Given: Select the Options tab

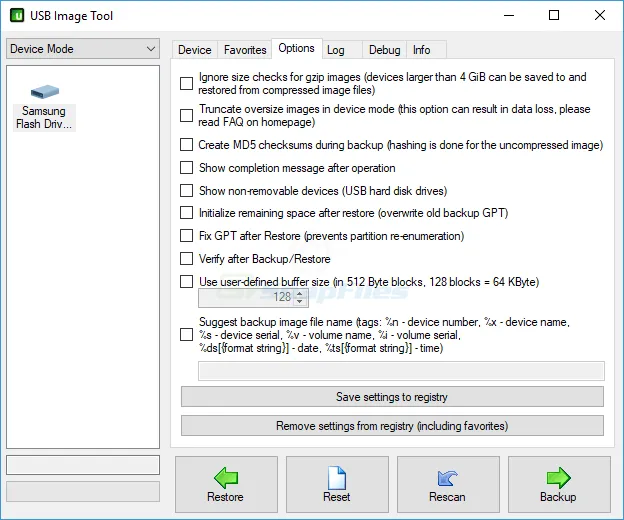Looking at the screenshot, I should (296, 48).
